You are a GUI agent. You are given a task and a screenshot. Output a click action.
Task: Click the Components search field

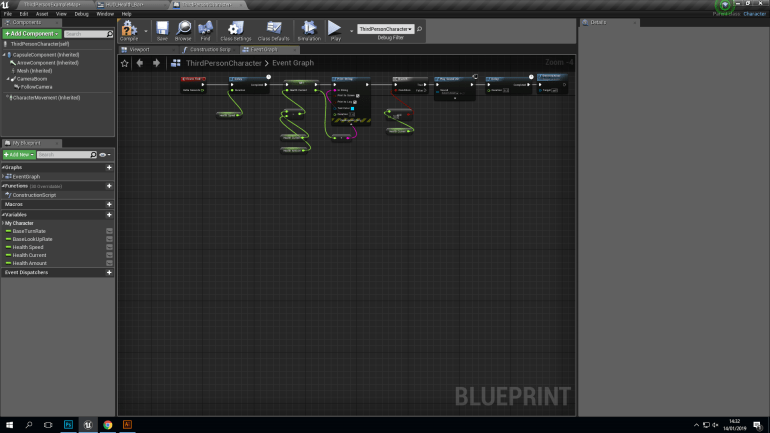tap(85, 34)
